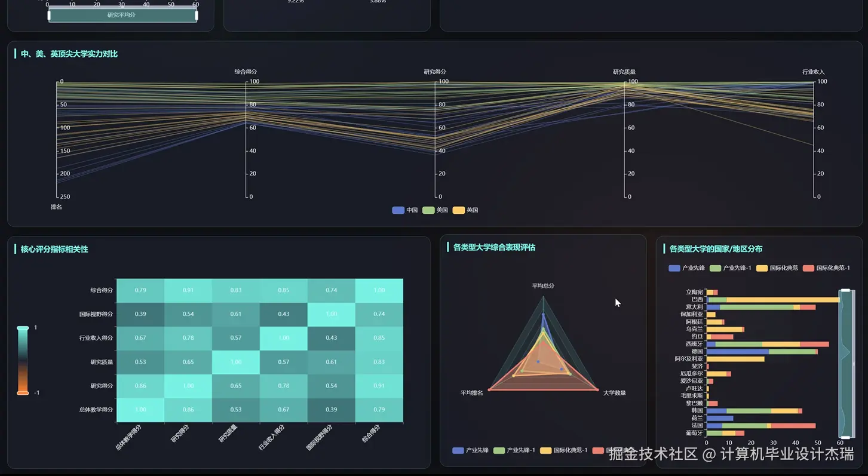Viewport: 868px width, 476px height.
Task: Click the 核心评分指标相关性 panel title
Action: coord(54,249)
